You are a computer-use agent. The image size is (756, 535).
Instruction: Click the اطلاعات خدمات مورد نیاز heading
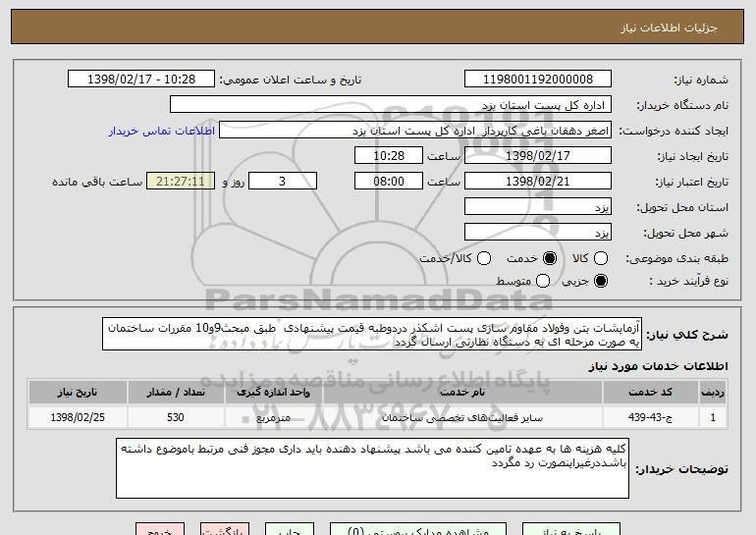(658, 366)
